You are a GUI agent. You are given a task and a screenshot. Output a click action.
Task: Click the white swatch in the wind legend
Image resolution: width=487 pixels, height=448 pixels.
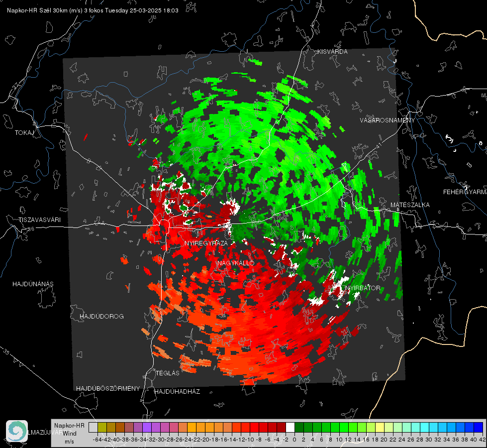290,427
